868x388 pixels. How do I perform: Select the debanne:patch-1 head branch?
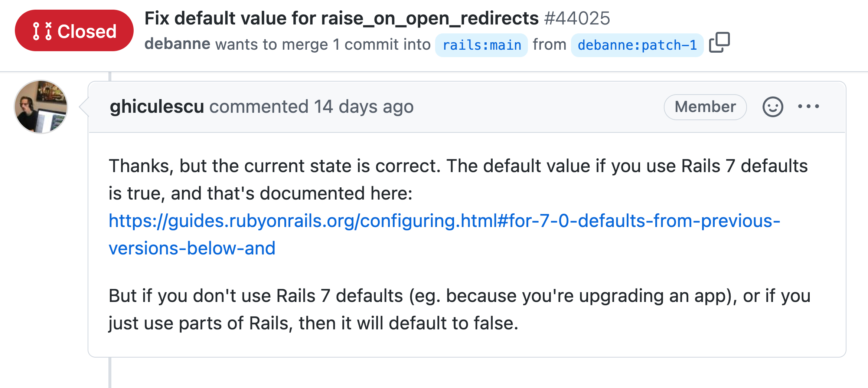637,45
